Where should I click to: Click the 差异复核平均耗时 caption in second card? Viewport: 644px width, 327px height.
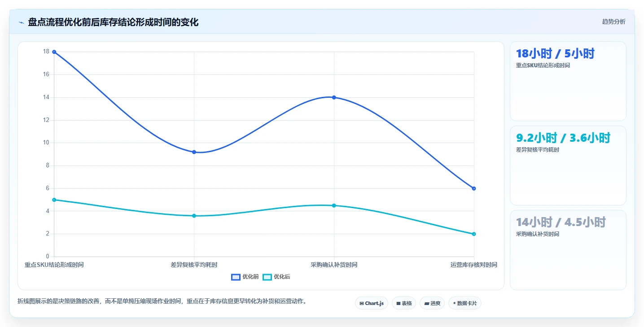point(538,150)
